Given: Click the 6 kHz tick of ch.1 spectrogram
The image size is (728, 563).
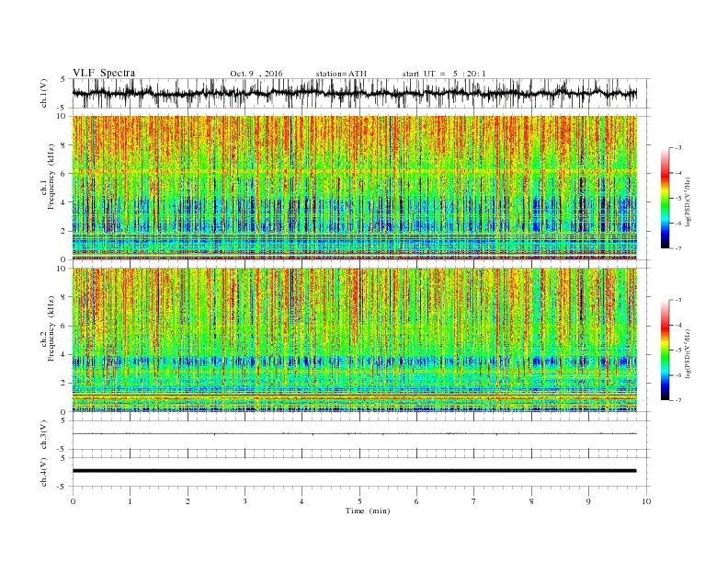Looking at the screenshot, I should coord(64,174).
